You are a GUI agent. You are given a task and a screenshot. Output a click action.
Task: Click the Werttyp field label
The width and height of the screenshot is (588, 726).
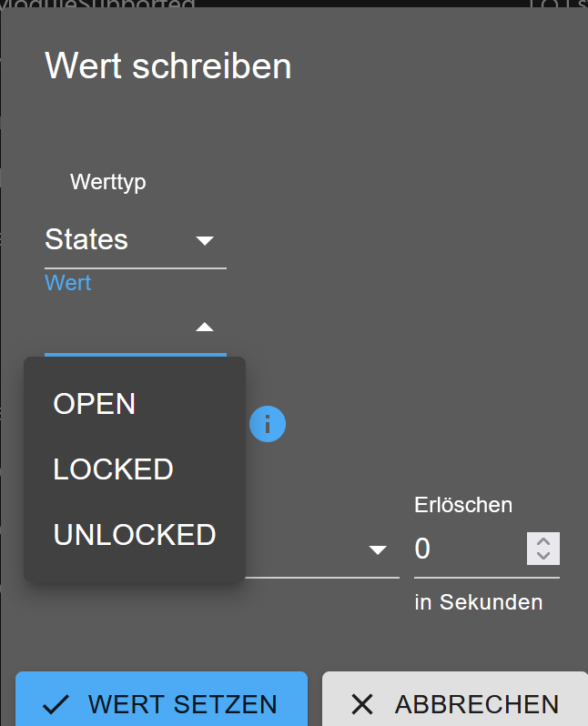point(108,182)
